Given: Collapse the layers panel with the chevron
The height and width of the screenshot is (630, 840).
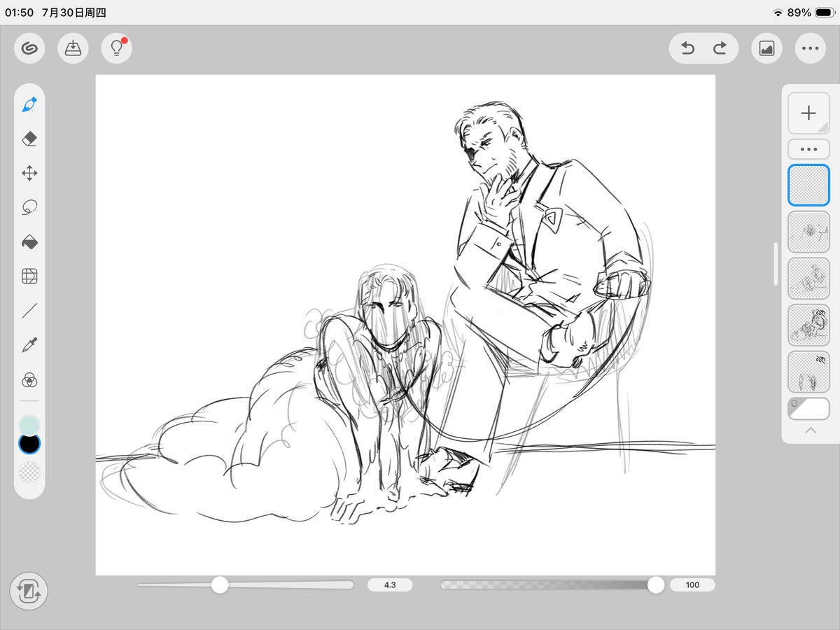Looking at the screenshot, I should click(x=810, y=430).
